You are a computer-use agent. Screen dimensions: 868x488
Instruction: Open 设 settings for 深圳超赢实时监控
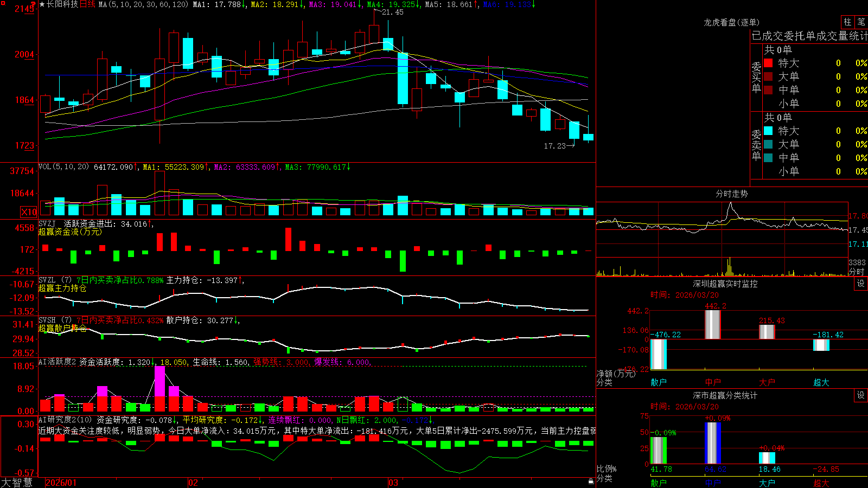[x=861, y=284]
